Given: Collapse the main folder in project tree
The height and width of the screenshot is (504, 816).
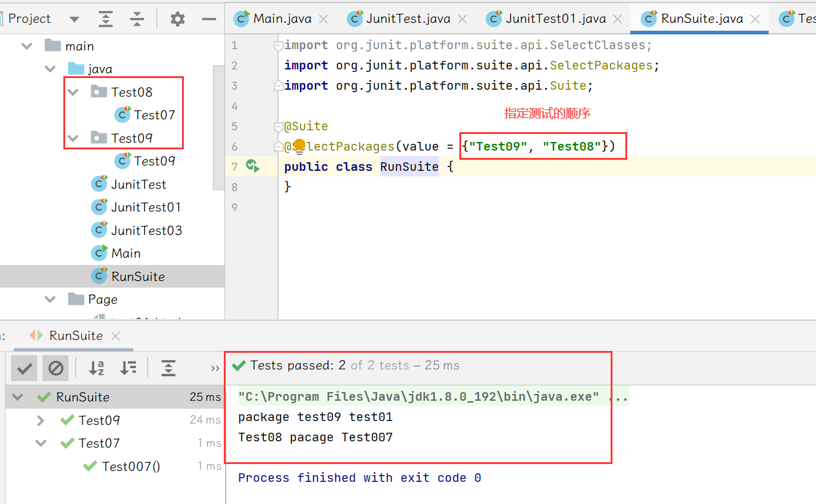Looking at the screenshot, I should click(26, 46).
